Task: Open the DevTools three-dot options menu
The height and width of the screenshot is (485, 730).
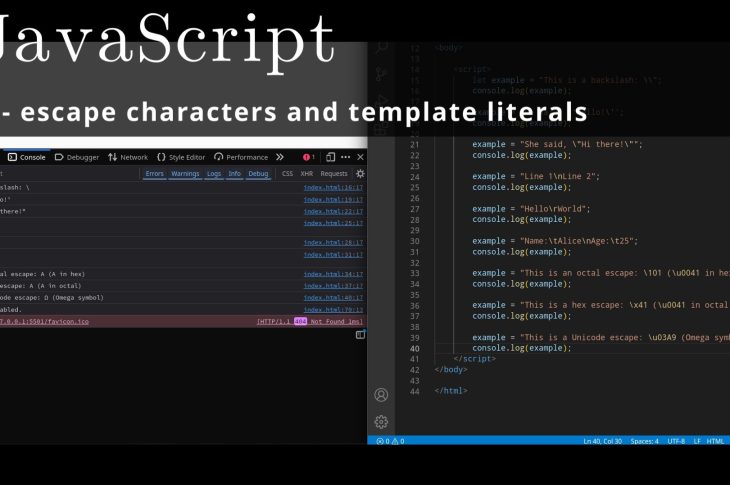Action: pos(343,157)
